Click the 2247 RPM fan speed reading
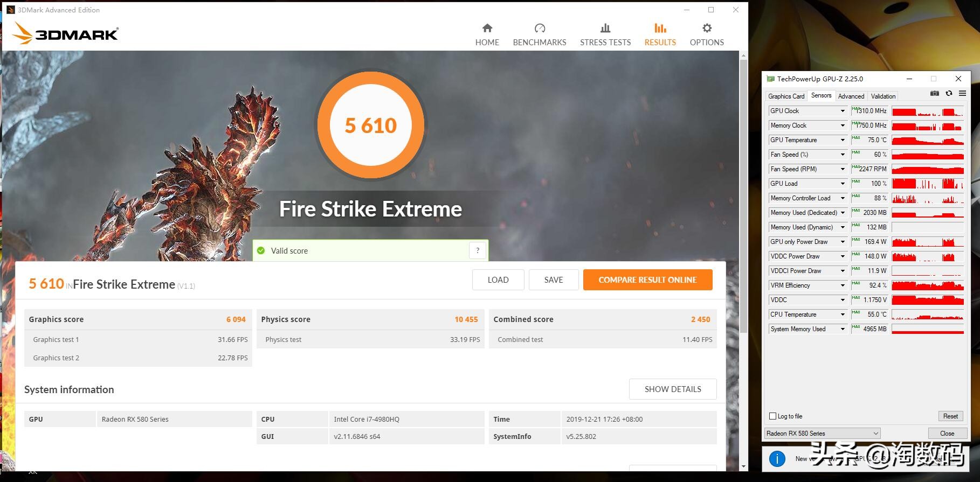Screen dimensions: 980x482 tap(869, 169)
